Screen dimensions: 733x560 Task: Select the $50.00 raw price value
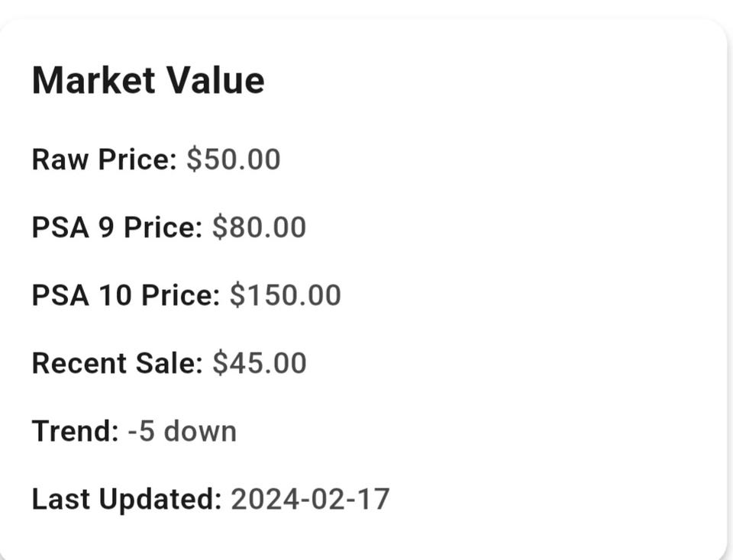coord(234,159)
